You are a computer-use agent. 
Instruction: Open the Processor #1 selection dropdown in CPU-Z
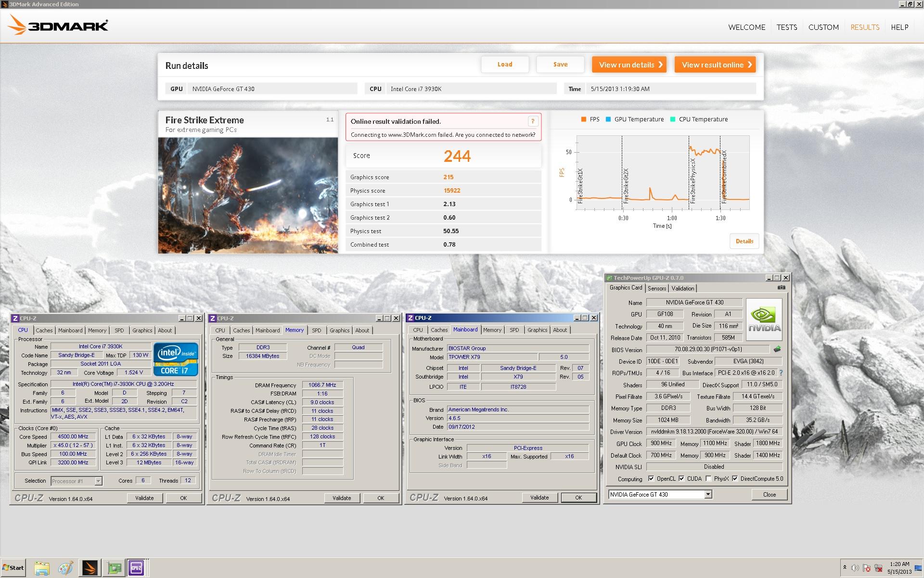[98, 481]
